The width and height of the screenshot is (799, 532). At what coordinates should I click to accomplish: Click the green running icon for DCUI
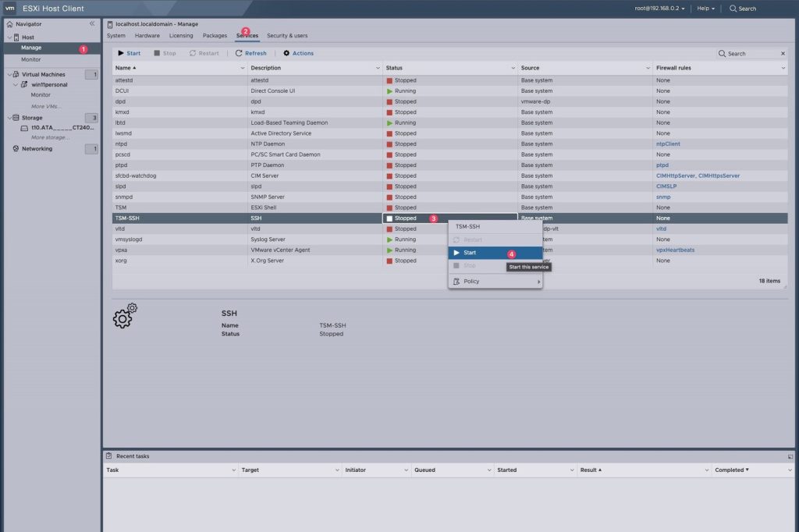[389, 91]
